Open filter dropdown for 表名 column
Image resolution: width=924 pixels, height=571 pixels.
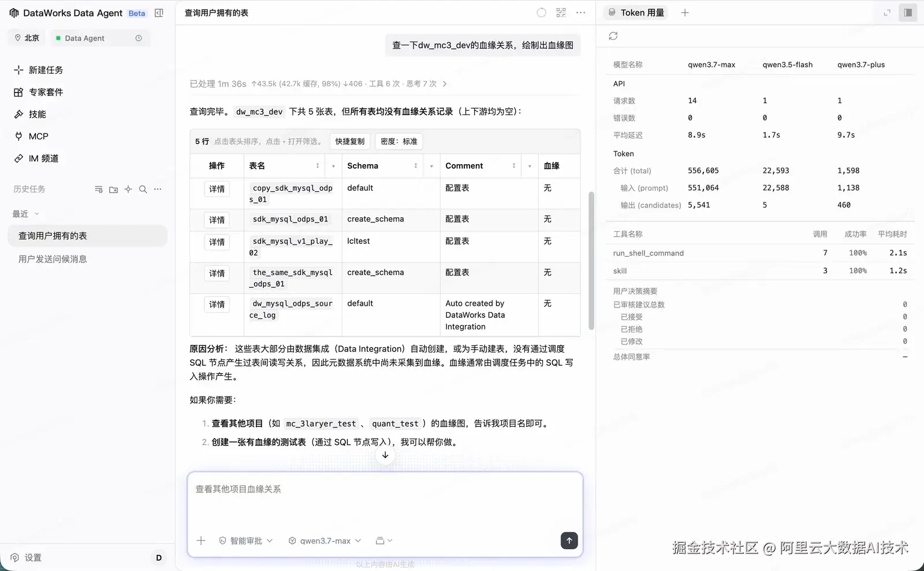[x=333, y=166]
